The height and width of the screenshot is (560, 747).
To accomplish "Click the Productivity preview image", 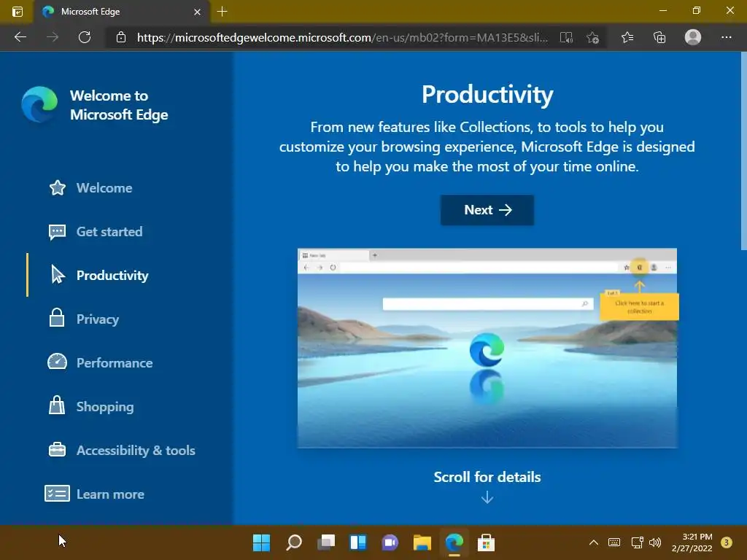I will pyautogui.click(x=487, y=348).
